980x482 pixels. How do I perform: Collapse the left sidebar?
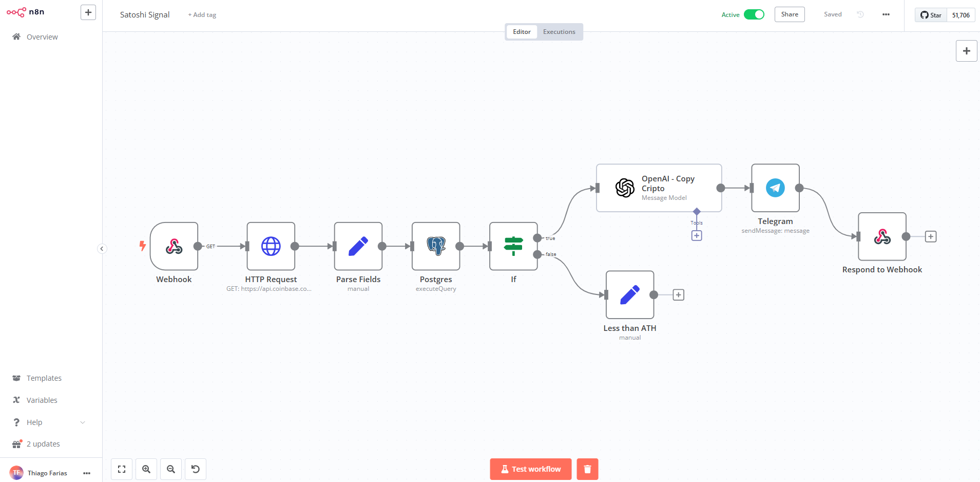[x=102, y=249]
